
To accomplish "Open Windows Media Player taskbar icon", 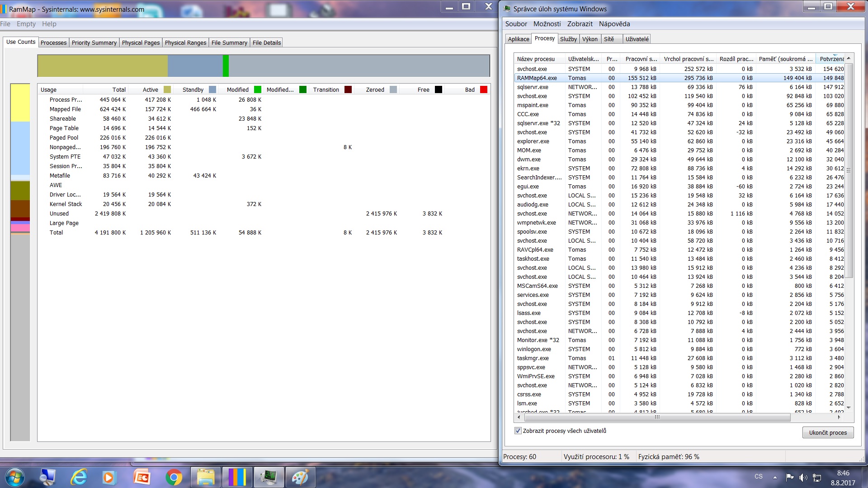I will pos(108,477).
